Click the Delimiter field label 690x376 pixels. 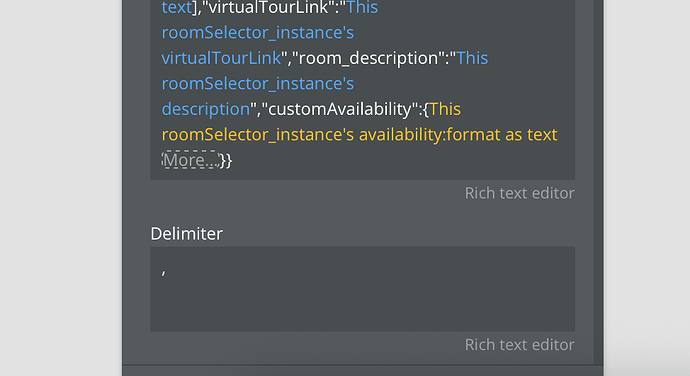pyautogui.click(x=187, y=234)
